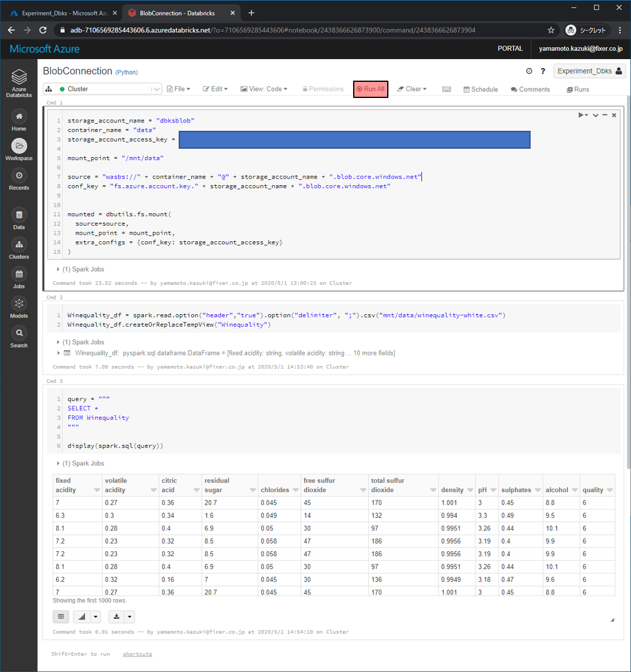Open the Workspace sidebar icon
The image size is (631, 672).
tap(19, 146)
